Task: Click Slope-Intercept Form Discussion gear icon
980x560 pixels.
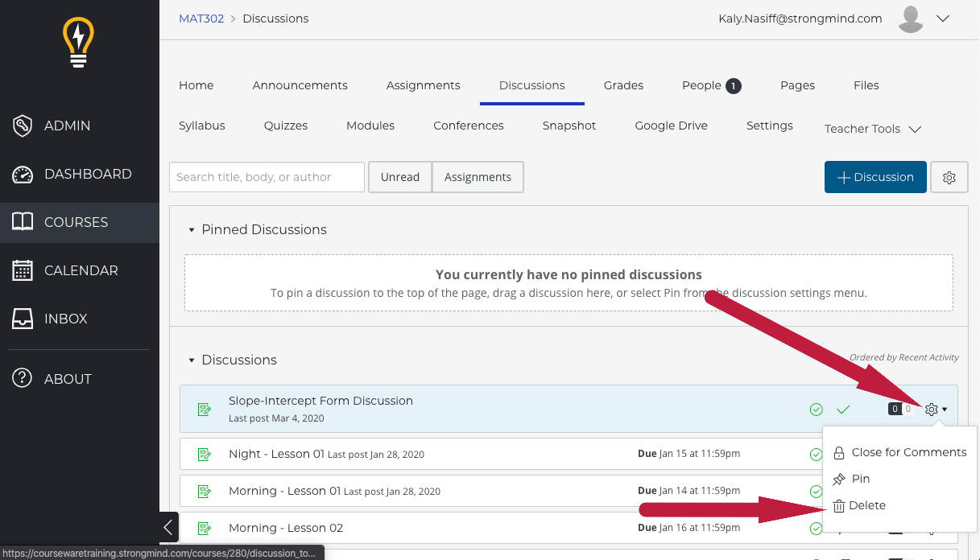Action: point(932,410)
